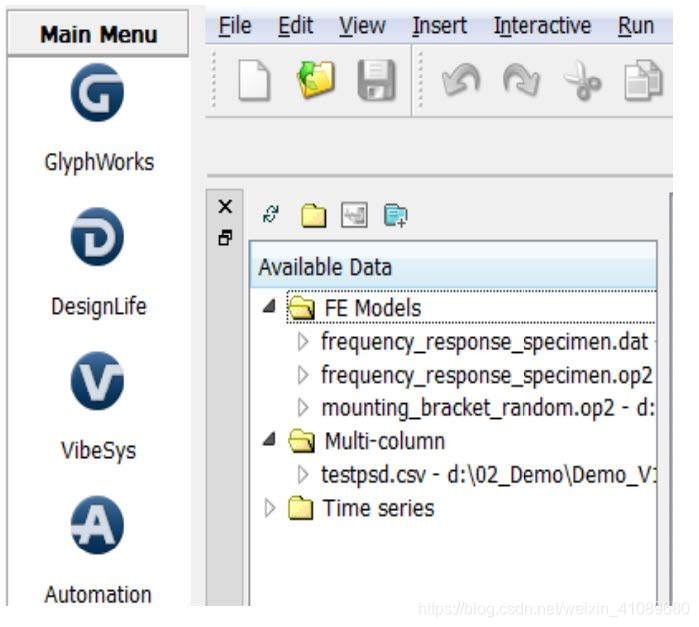Viewport: 699px width, 627px height.
Task: Refresh the Available Data list
Action: click(271, 214)
